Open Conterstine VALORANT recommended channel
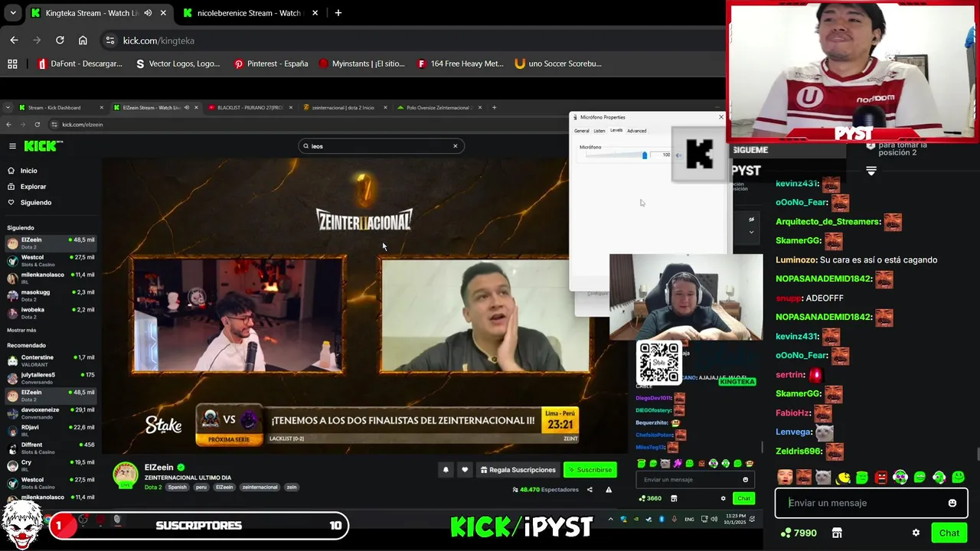The image size is (980, 551). (51, 360)
